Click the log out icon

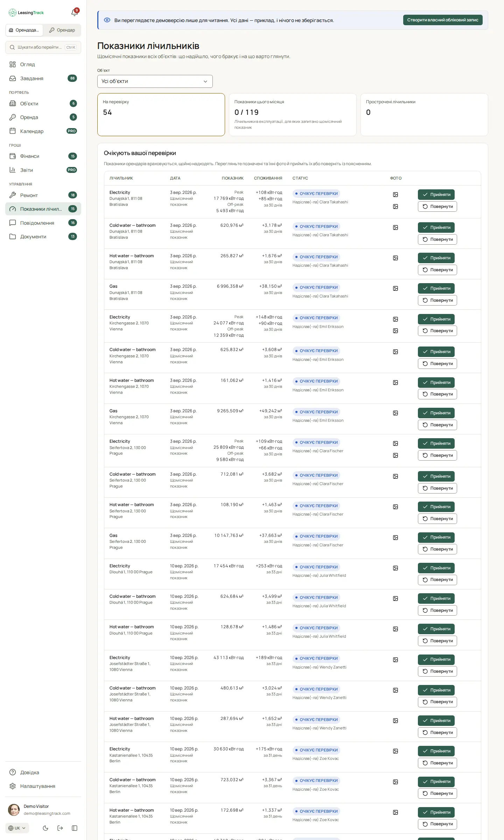(60, 828)
